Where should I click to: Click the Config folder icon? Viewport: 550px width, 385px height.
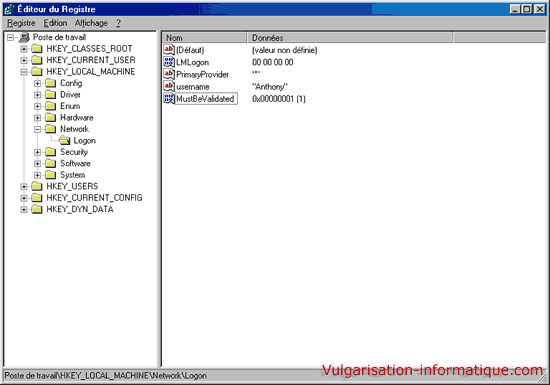click(x=51, y=83)
